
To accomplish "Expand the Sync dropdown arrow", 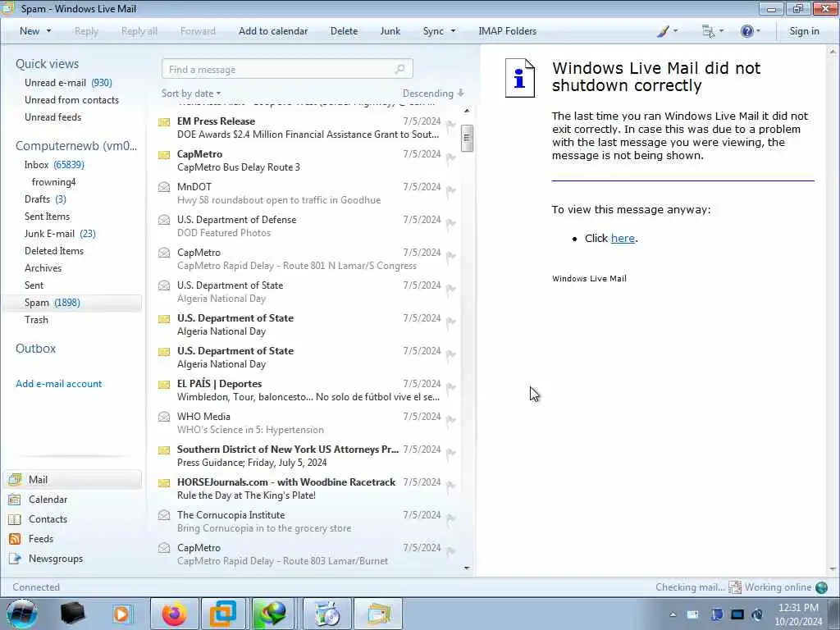I will coord(453,31).
